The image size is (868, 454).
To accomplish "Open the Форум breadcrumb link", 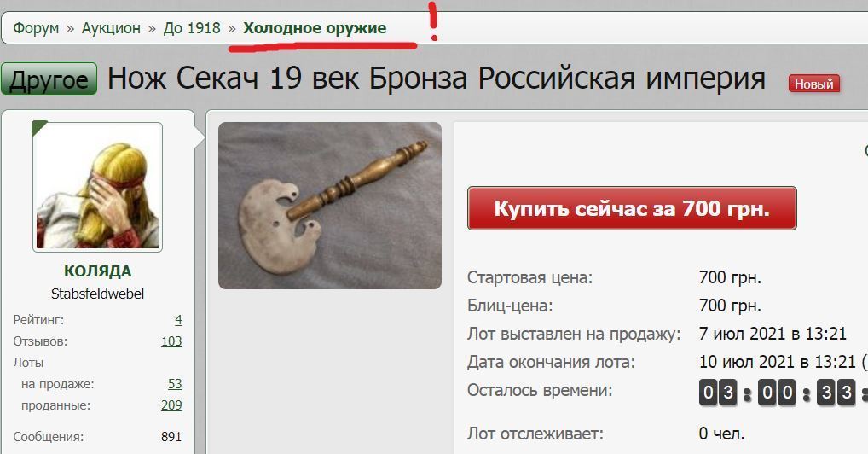I will pos(36,27).
